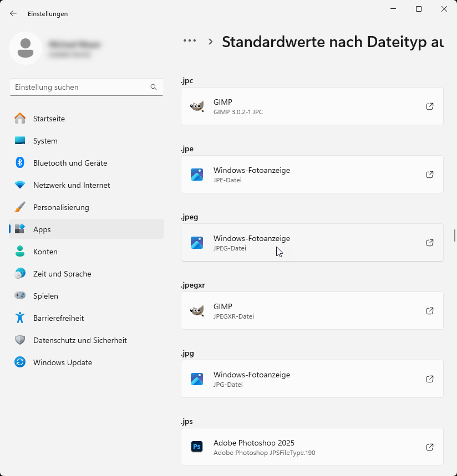Open the user profile avatar
457x476 pixels.
(26, 48)
